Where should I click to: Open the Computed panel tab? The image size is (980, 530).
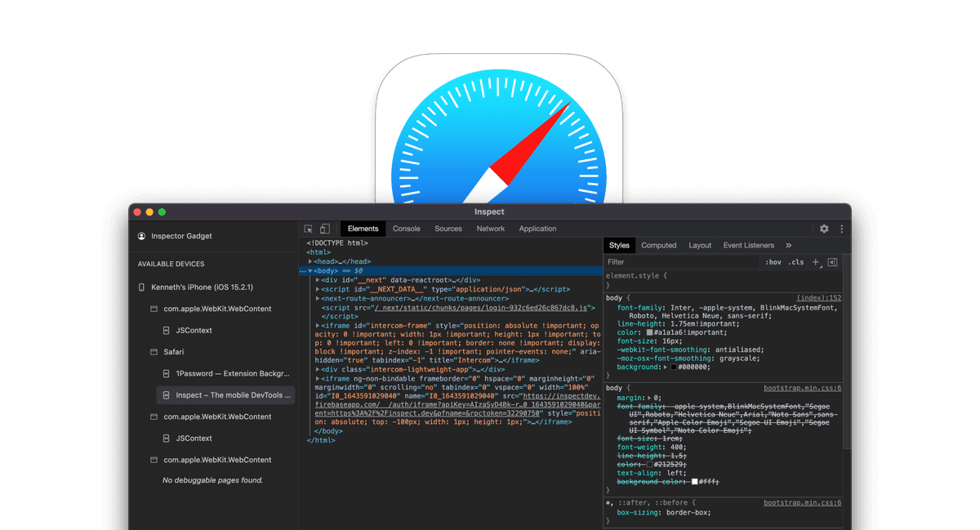click(x=659, y=245)
